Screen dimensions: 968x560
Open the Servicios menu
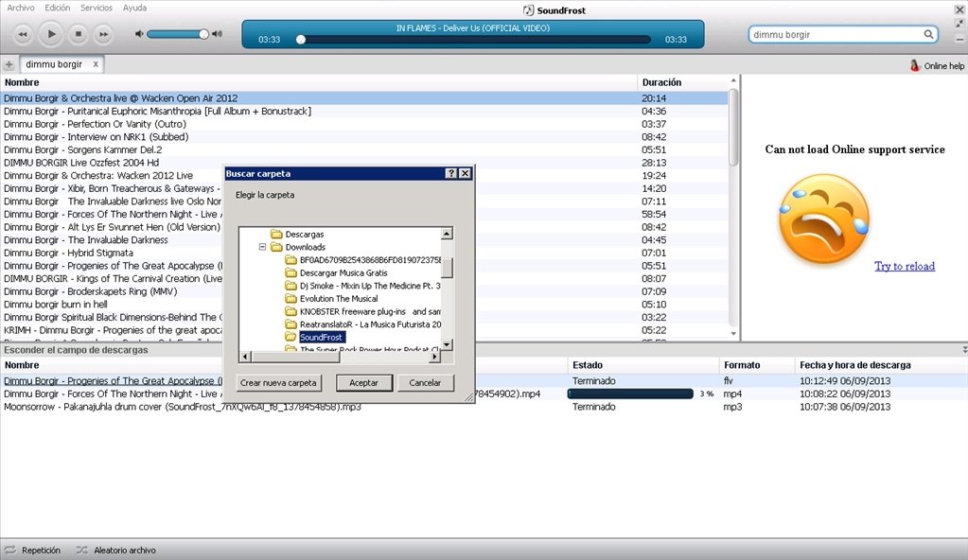[x=97, y=8]
